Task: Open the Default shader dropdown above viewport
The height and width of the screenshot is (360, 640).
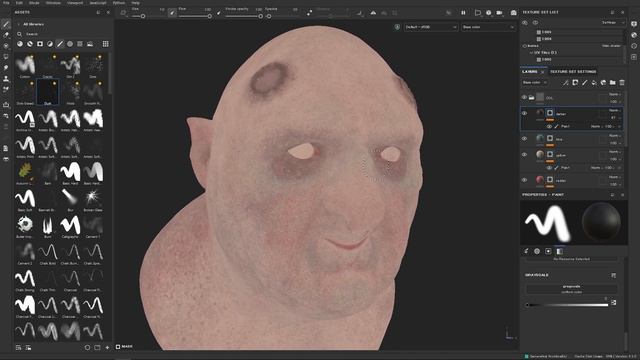Action: coord(431,27)
